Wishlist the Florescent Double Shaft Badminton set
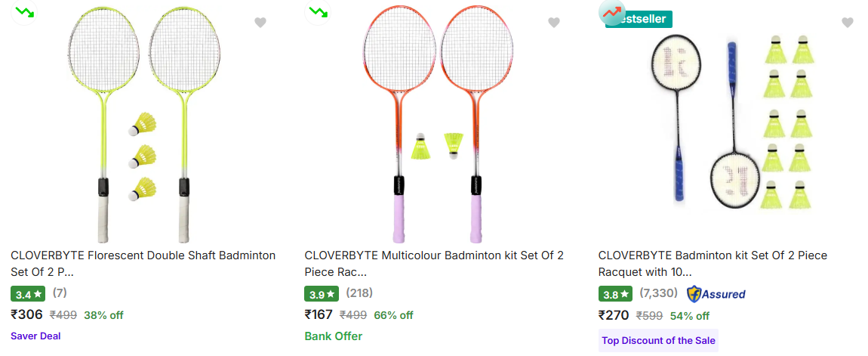Viewport: 868px width, 356px height. point(260,23)
